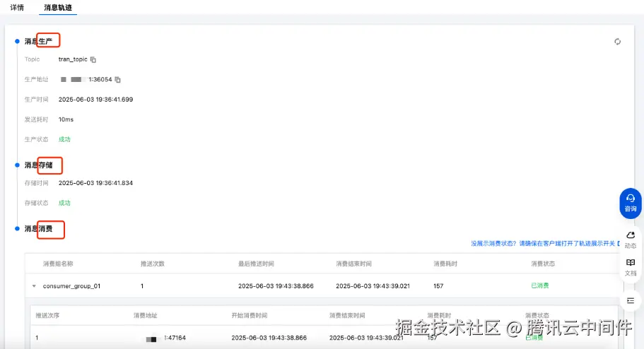
Task: Collapse the consumer_group_01 row
Action: tap(34, 285)
